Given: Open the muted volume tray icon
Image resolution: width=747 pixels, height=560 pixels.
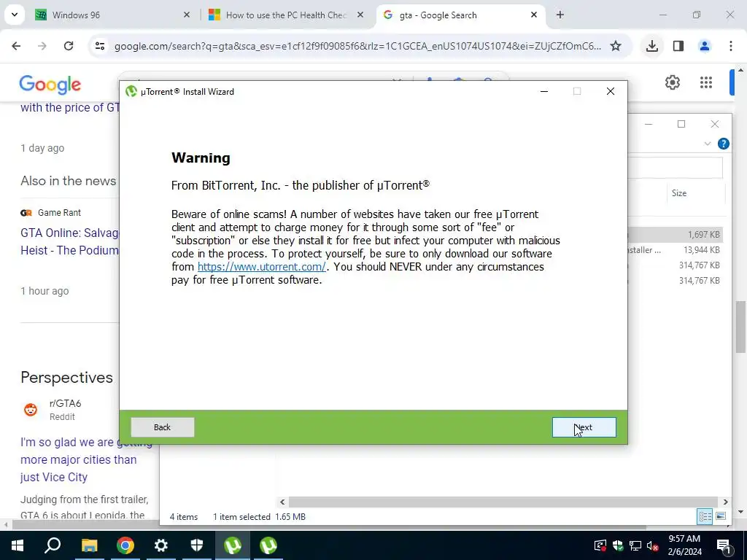Looking at the screenshot, I should pyautogui.click(x=653, y=545).
